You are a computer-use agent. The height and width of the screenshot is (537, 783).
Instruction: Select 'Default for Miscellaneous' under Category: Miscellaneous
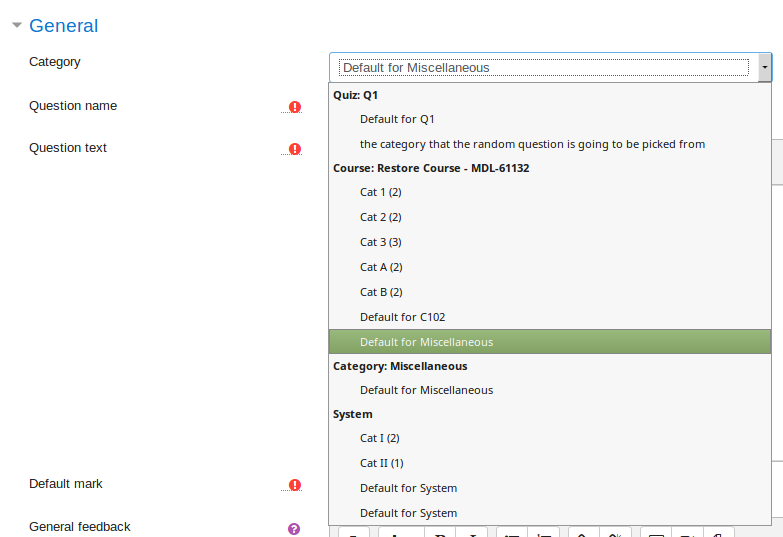pyautogui.click(x=550, y=390)
